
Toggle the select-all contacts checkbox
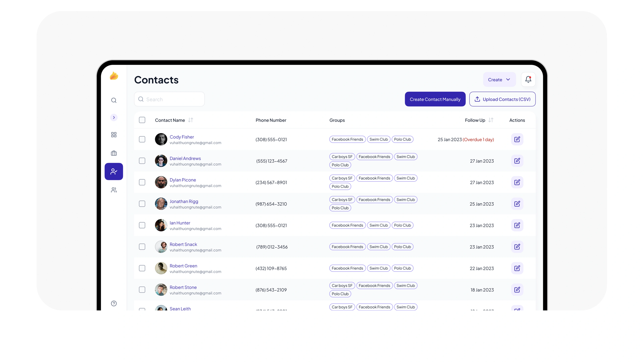142,120
